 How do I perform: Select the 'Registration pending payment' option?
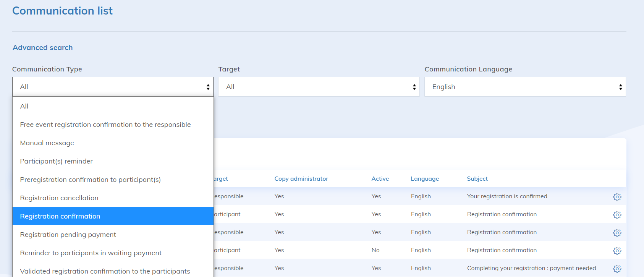tap(113, 235)
